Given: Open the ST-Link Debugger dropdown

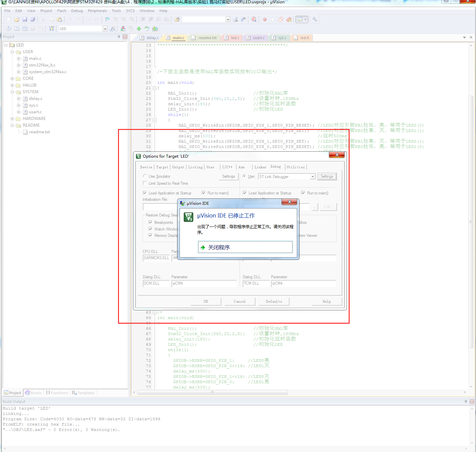Looking at the screenshot, I should point(313,176).
